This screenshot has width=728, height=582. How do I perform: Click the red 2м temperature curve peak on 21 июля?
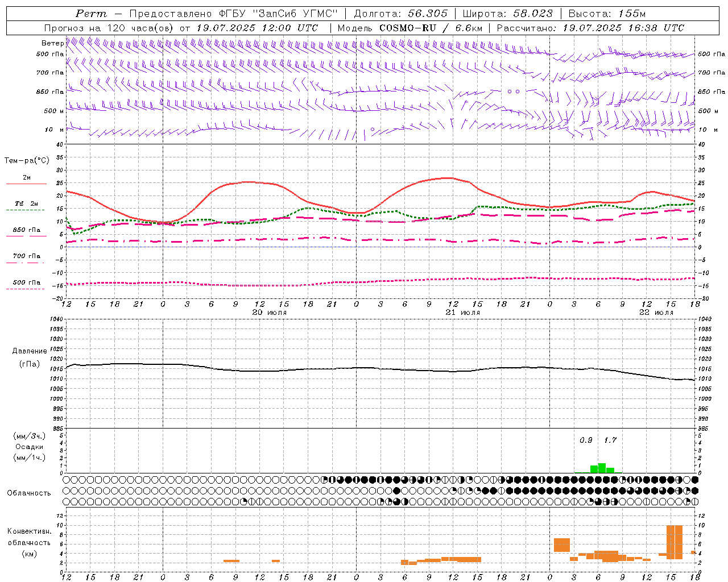pos(449,178)
